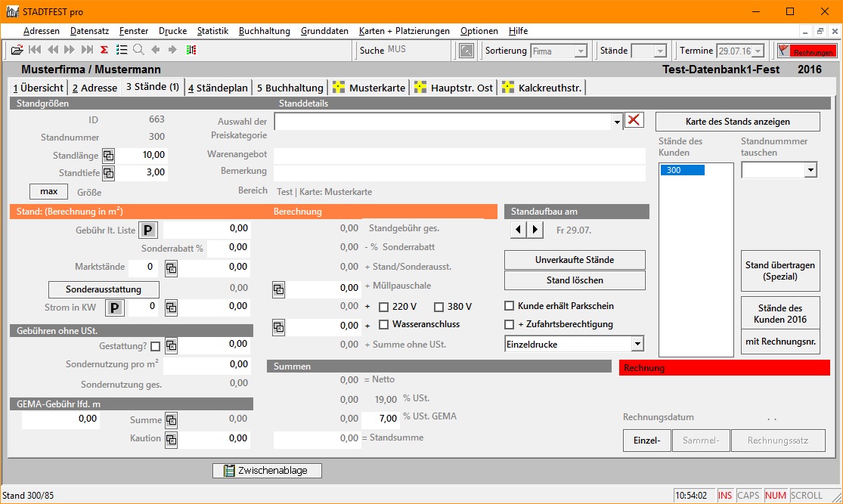Check Kunde erhält Parkschein
843x504 pixels.
pyautogui.click(x=510, y=307)
